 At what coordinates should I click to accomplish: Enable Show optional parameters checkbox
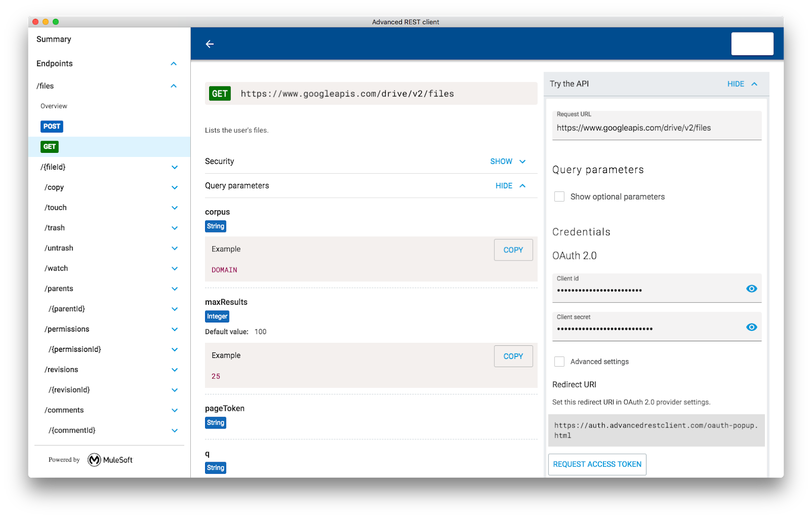tap(559, 197)
